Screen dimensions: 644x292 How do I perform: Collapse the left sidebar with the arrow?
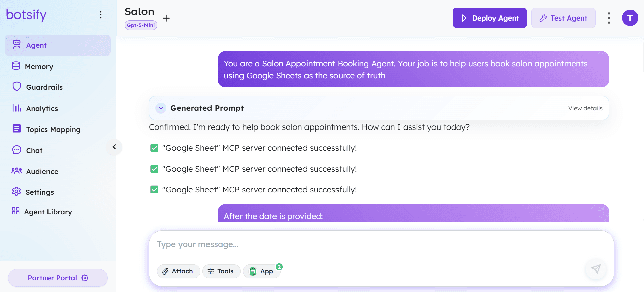(114, 147)
